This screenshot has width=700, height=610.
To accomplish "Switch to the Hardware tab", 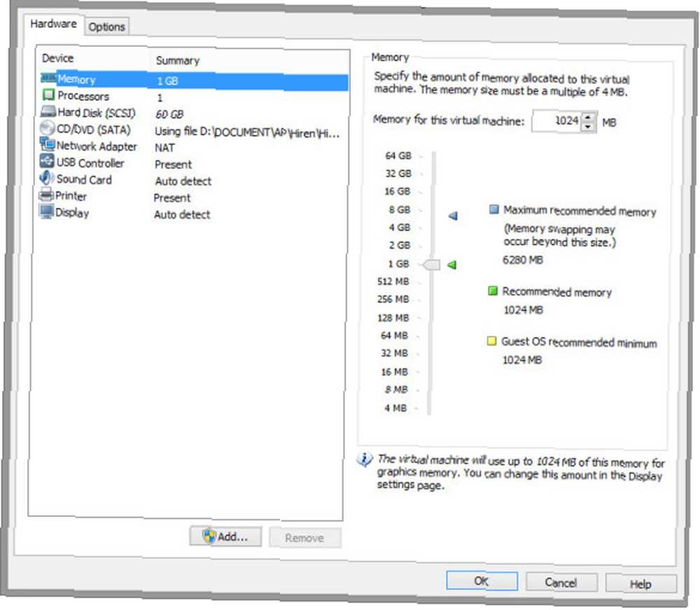I will pyautogui.click(x=53, y=24).
